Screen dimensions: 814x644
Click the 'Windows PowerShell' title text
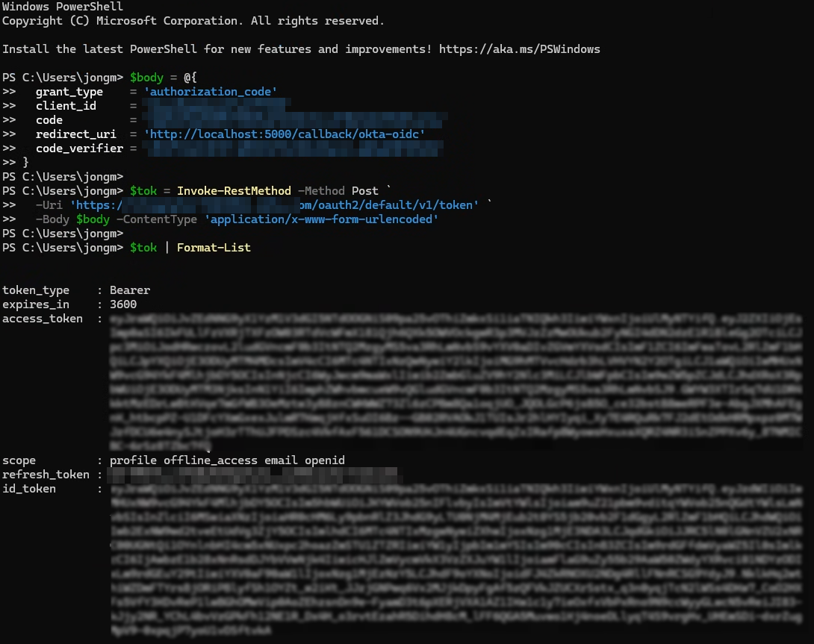62,7
